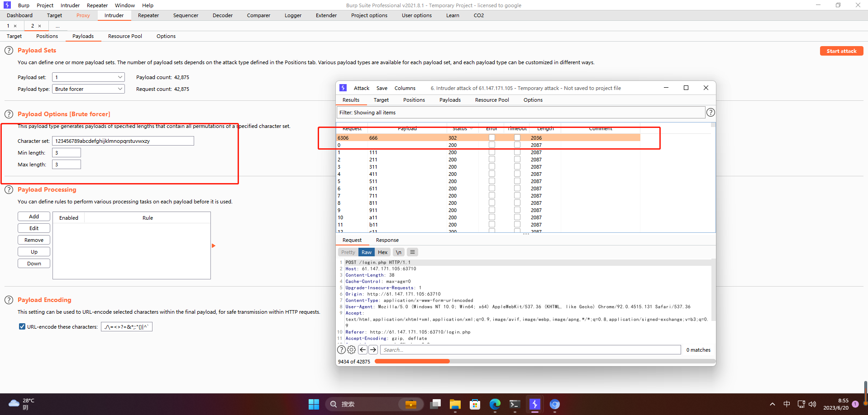Click the Remove rule button
Screen dimensions: 868x415
point(34,240)
